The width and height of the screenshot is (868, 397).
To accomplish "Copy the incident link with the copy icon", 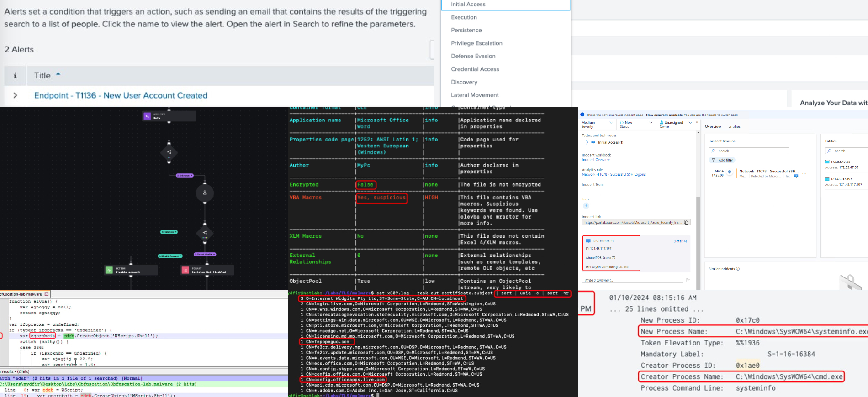I will tap(686, 222).
